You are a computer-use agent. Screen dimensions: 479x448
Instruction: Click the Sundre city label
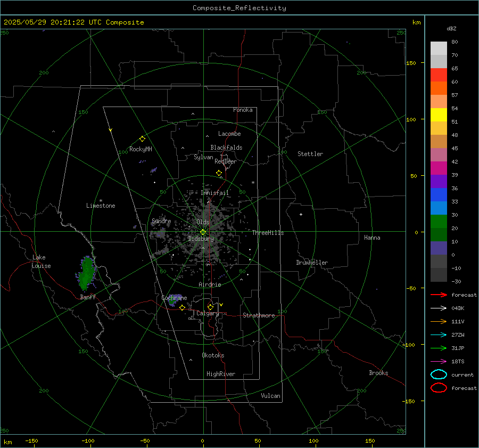pos(161,221)
